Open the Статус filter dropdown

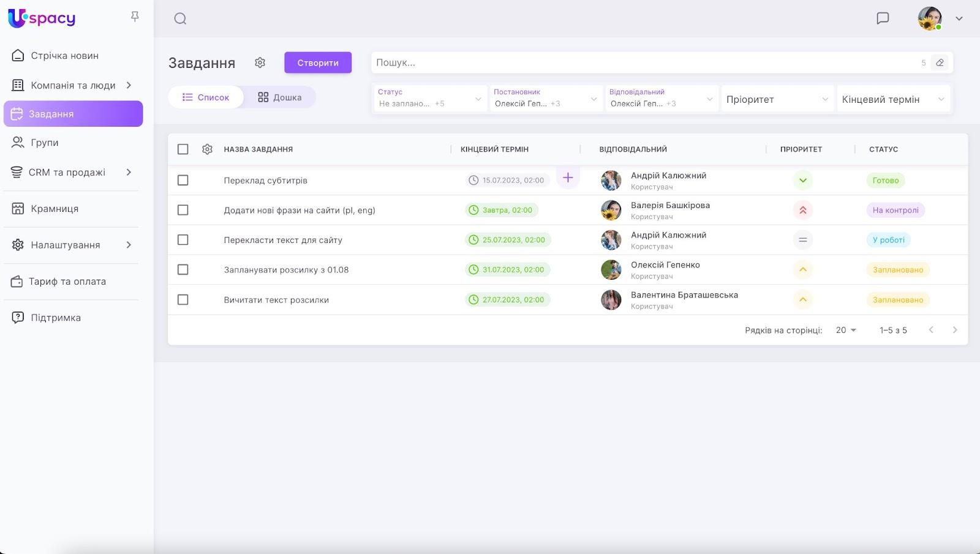(429, 99)
